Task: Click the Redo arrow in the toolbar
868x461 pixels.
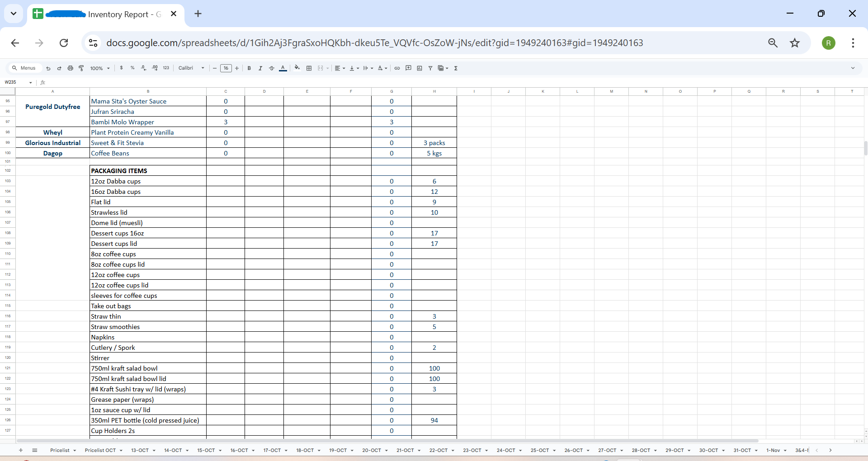Action: point(59,68)
